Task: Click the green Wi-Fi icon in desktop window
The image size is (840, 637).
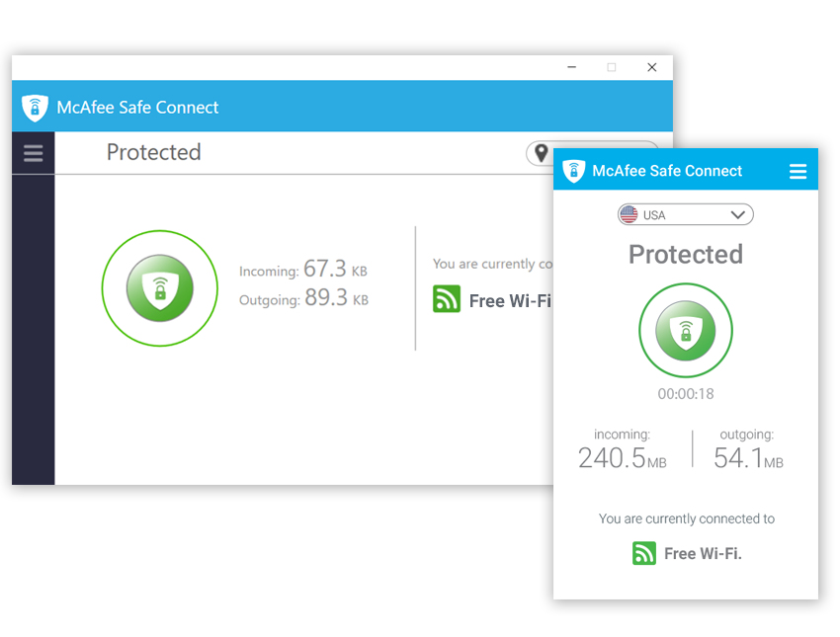Action: (x=447, y=299)
